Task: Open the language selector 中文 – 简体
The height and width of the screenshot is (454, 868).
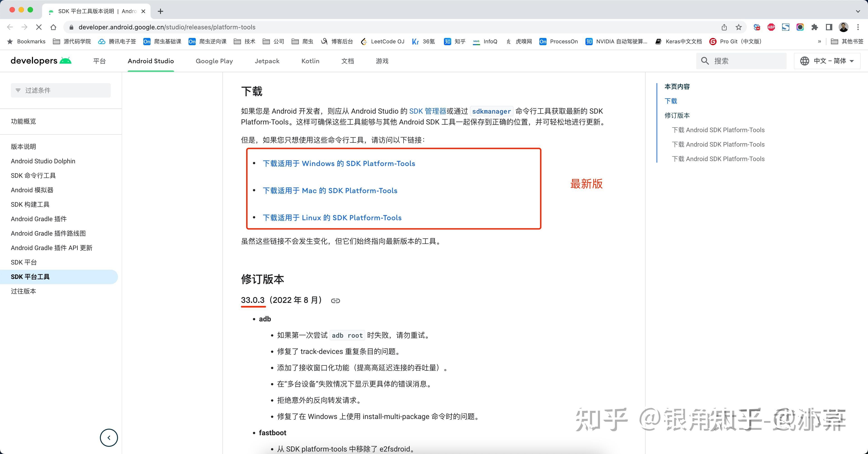Action: pos(827,61)
